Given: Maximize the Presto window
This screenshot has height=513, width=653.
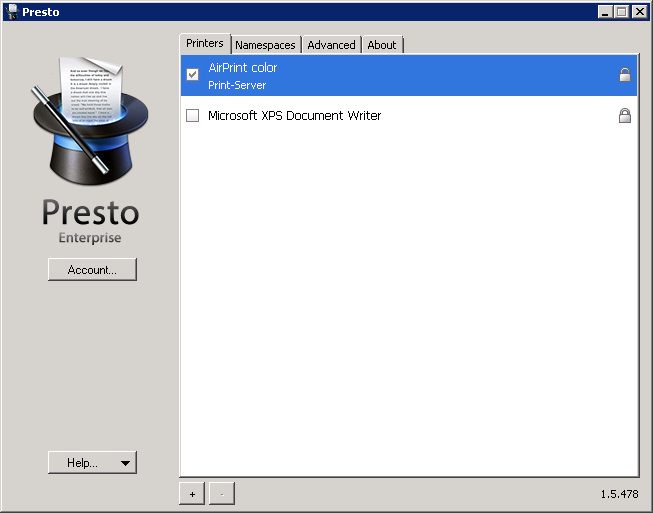Looking at the screenshot, I should [622, 12].
